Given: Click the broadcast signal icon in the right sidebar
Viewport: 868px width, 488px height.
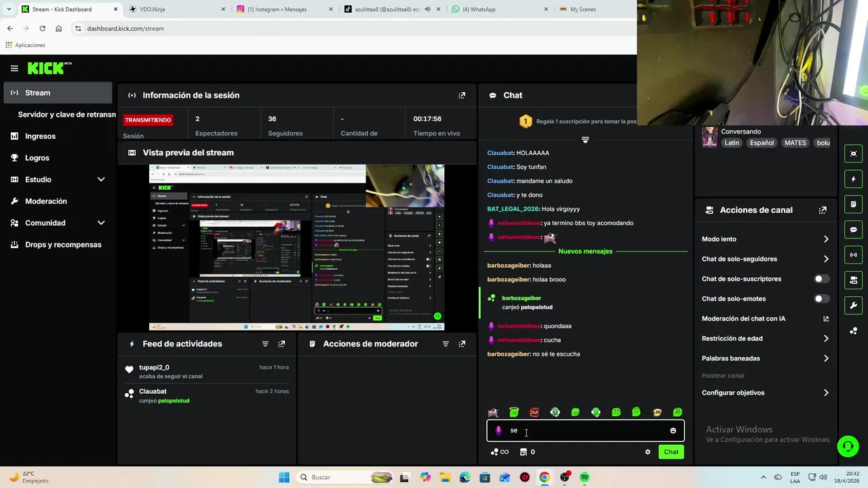Looking at the screenshot, I should [x=853, y=255].
